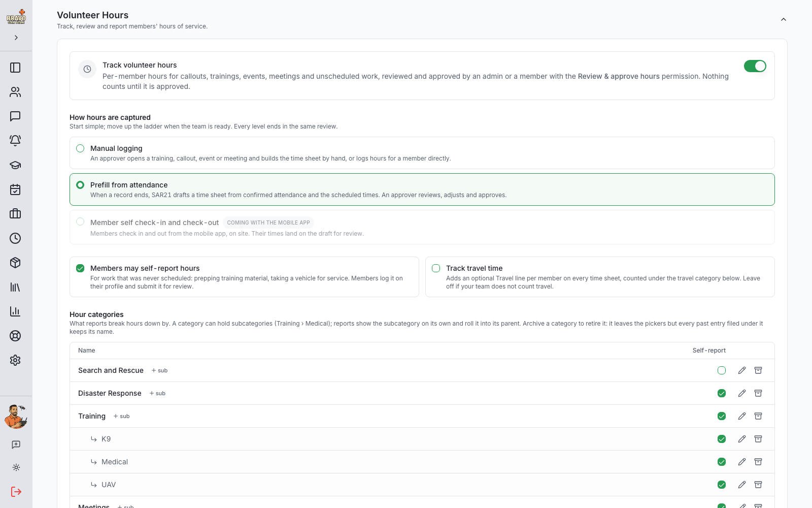
Task: Disable self-report for UAV subcategory
Action: coord(722,485)
